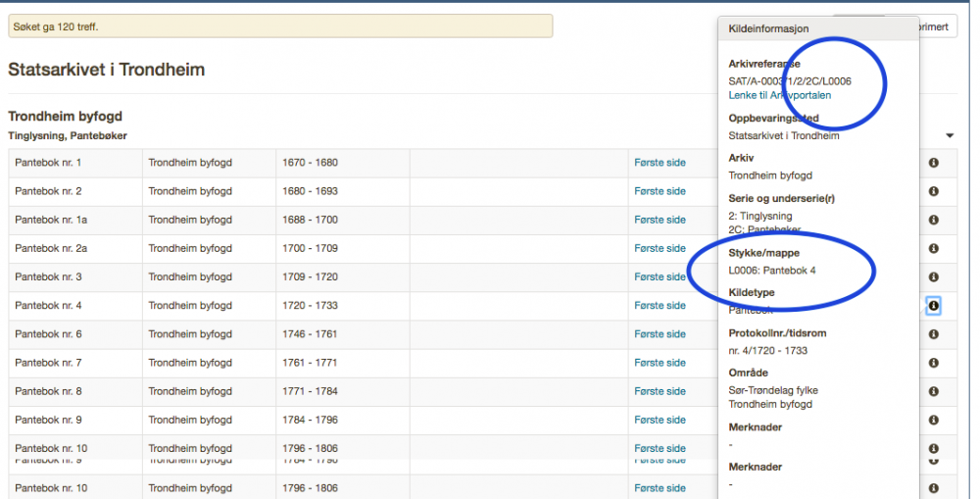Collapse the Tinglysning, Pantebøker section caret
The width and height of the screenshot is (980, 499).
click(x=950, y=135)
